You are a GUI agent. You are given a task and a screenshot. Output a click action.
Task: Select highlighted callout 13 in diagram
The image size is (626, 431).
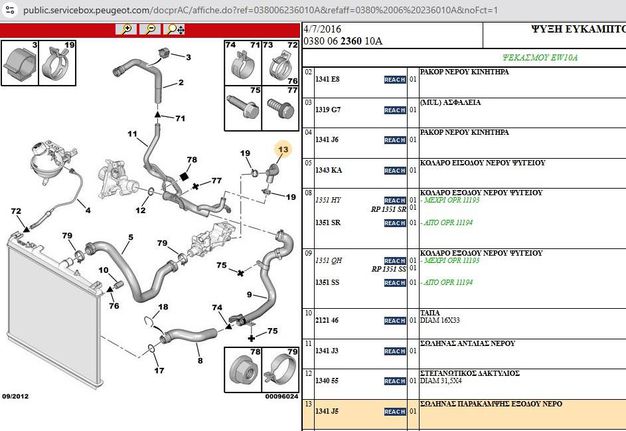coord(283,149)
